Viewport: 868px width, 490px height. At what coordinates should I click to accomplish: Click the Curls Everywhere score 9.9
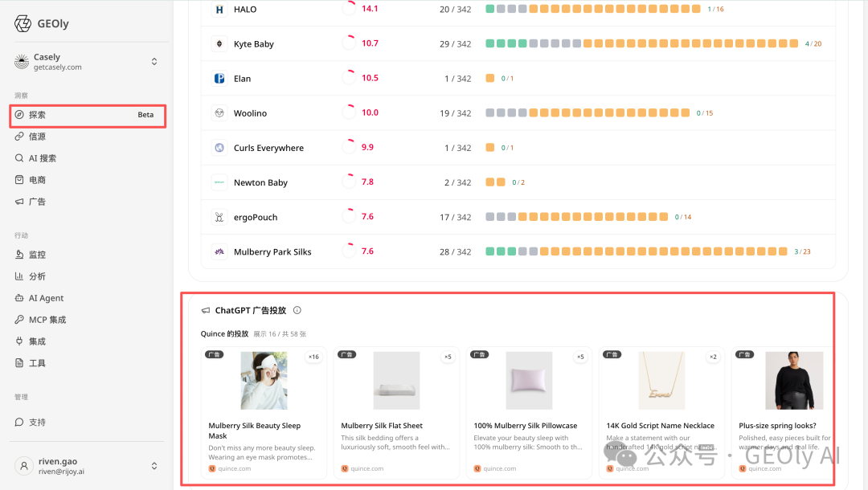tap(367, 147)
